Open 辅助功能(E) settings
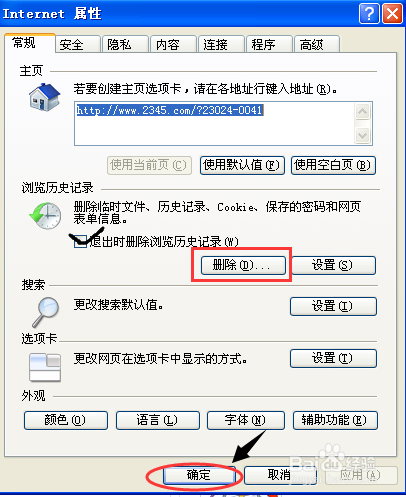The width and height of the screenshot is (406, 497). (335, 420)
